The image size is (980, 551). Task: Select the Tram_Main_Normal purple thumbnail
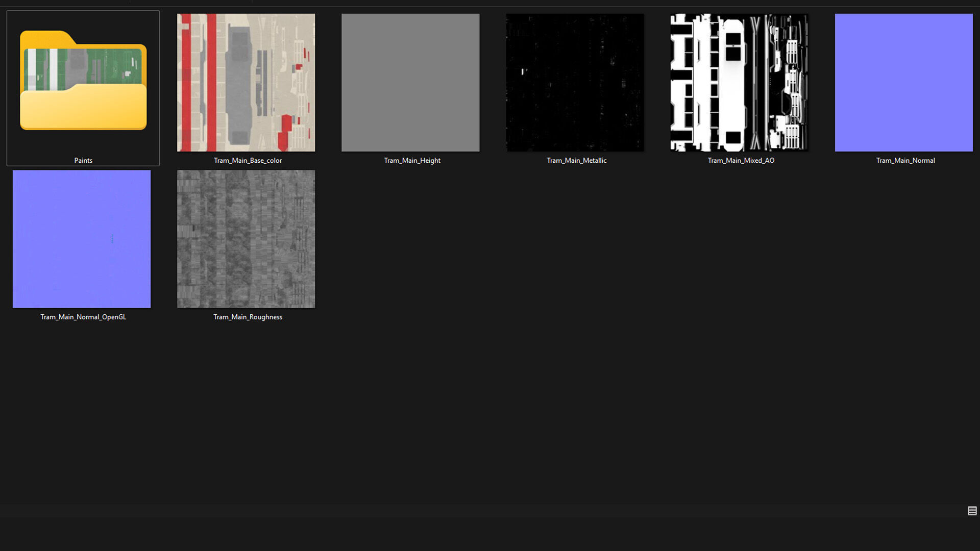(903, 83)
